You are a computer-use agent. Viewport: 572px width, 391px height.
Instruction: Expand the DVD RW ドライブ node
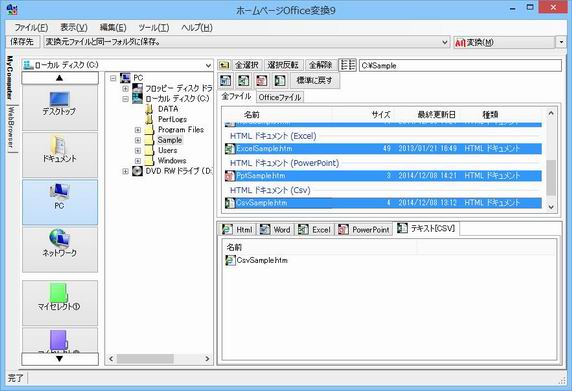coord(125,171)
